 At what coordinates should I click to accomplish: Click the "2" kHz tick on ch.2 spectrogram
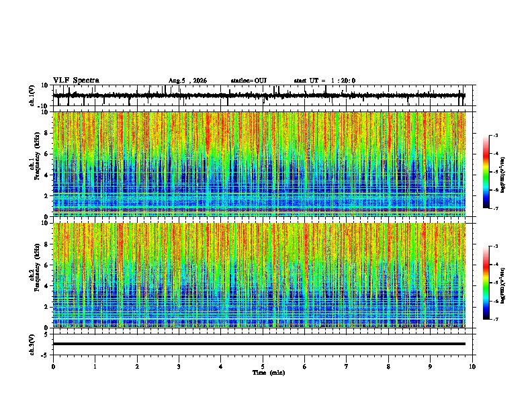46,307
